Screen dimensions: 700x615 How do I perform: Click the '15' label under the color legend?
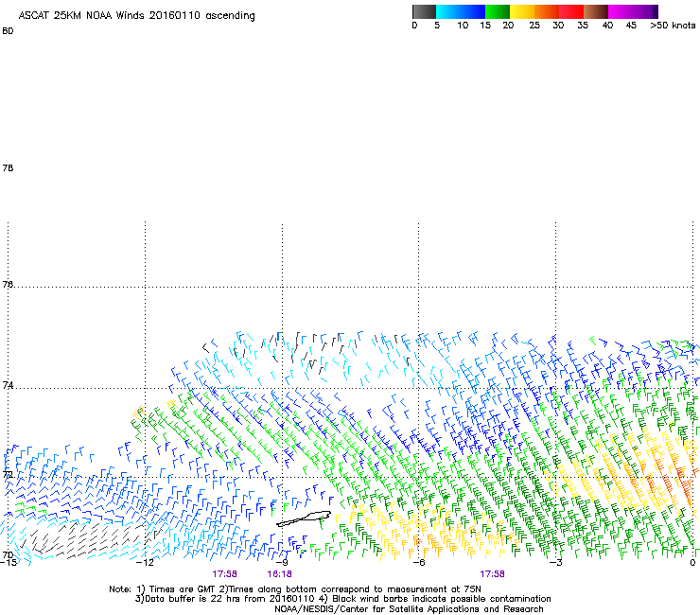point(485,26)
